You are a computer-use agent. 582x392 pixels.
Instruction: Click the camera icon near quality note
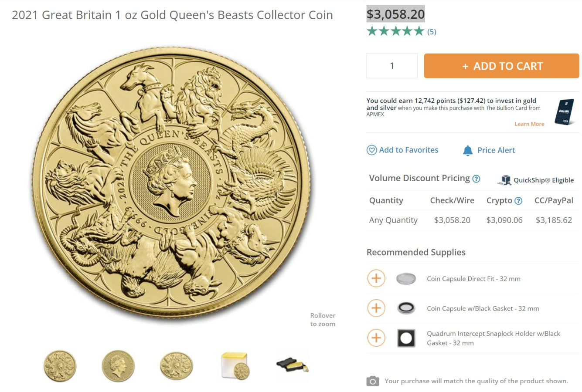372,381
